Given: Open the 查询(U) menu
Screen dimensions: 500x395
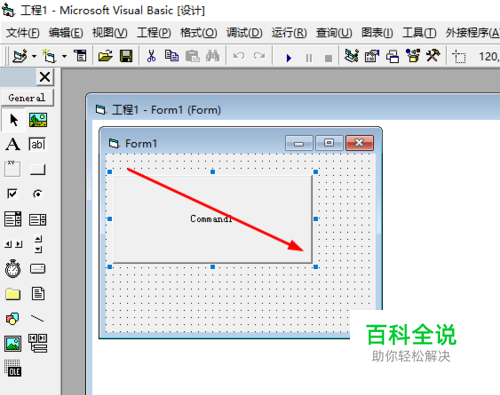Looking at the screenshot, I should pos(334,33).
